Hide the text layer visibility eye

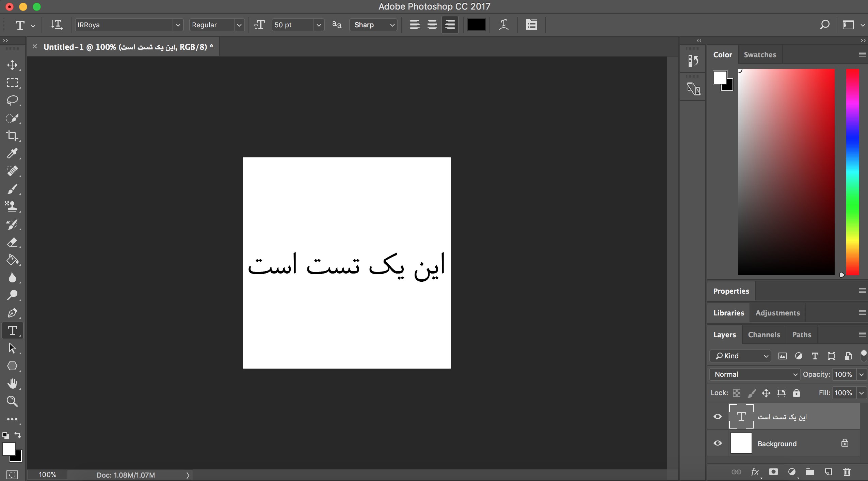coord(718,416)
